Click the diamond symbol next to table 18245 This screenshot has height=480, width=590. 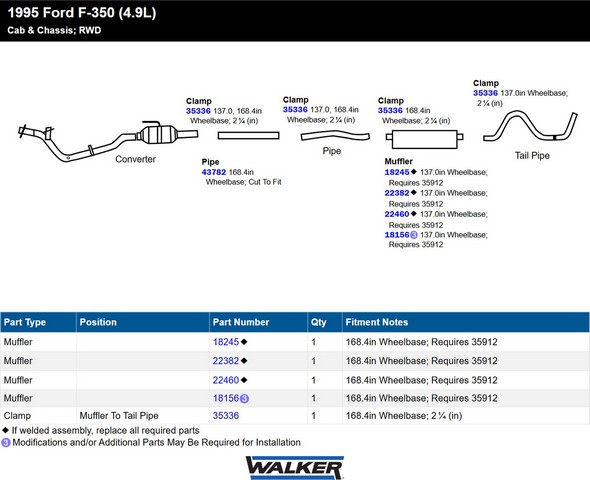(244, 342)
